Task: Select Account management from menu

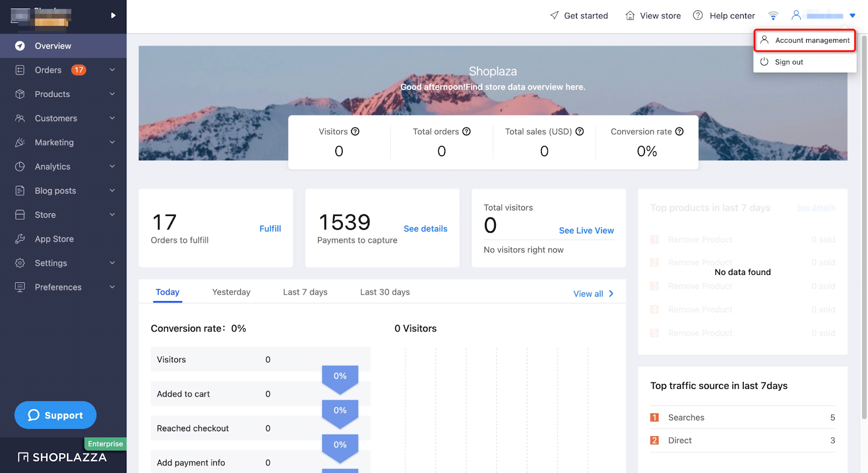Action: (x=805, y=40)
